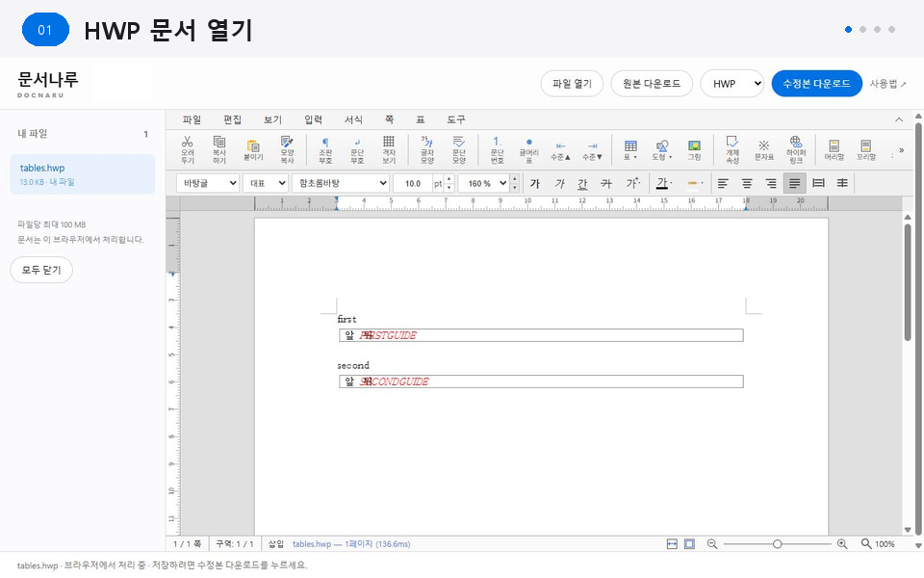This screenshot has width=924, height=578.
Task: Click the fit-to-width view icon
Action: point(672,543)
